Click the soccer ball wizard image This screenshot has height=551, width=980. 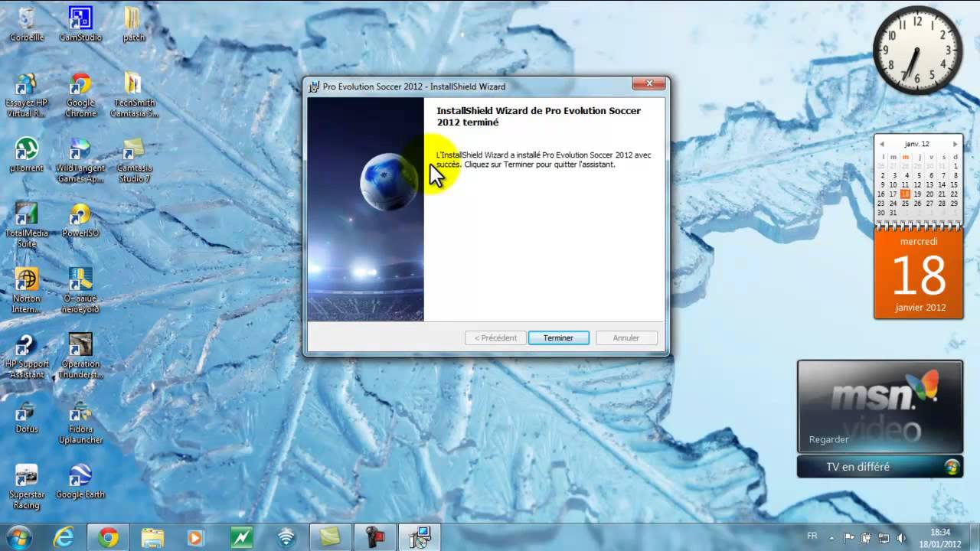click(x=389, y=181)
